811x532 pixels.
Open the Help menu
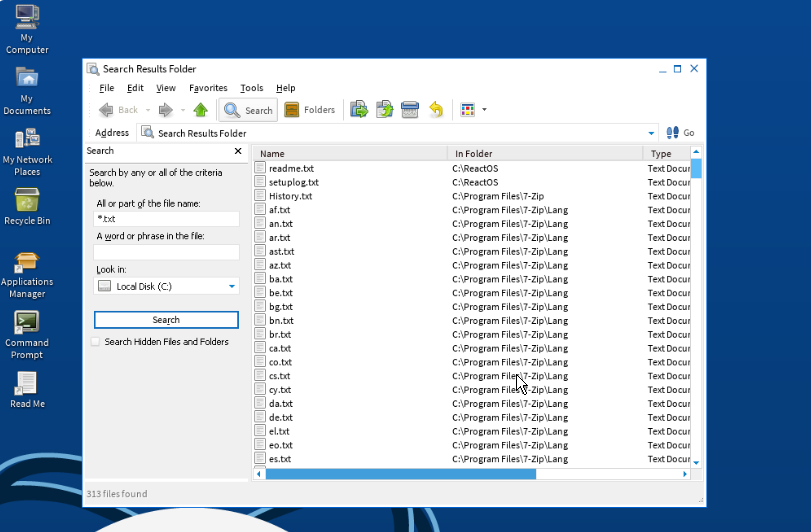(x=286, y=88)
